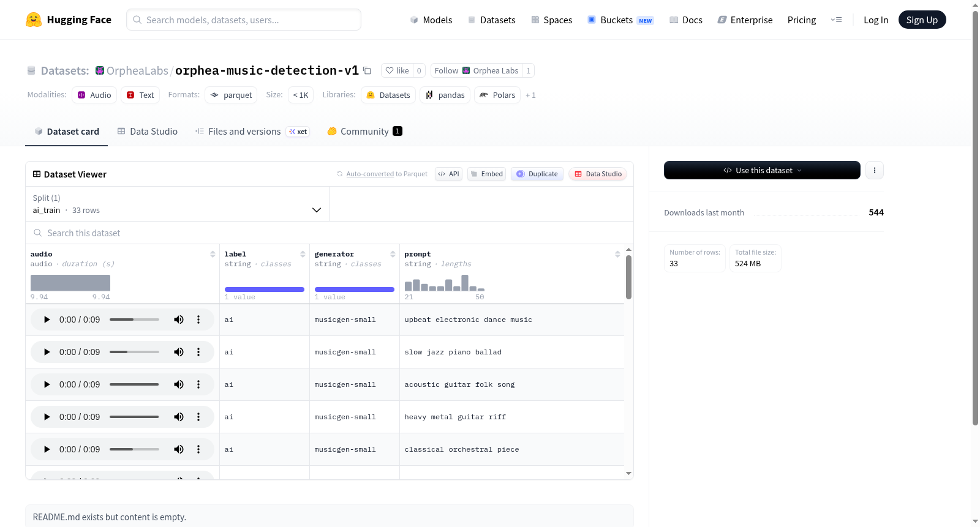Open Enterprise in the top navigation
This screenshot has height=527, width=980.
[x=745, y=20]
